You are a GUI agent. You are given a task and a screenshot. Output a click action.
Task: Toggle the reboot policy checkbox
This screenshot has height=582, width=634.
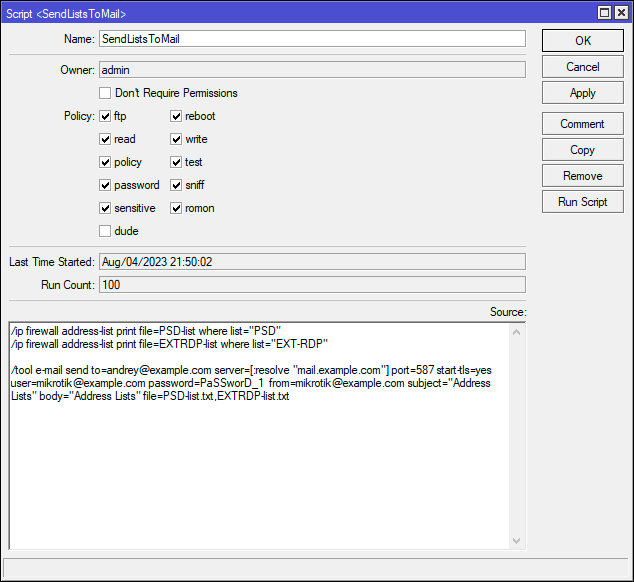click(x=177, y=116)
